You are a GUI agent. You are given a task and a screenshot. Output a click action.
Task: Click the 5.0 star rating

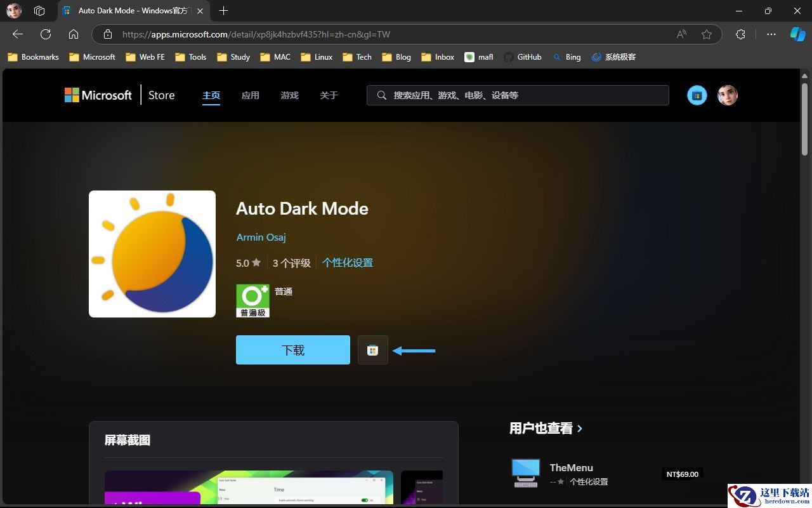(x=248, y=263)
